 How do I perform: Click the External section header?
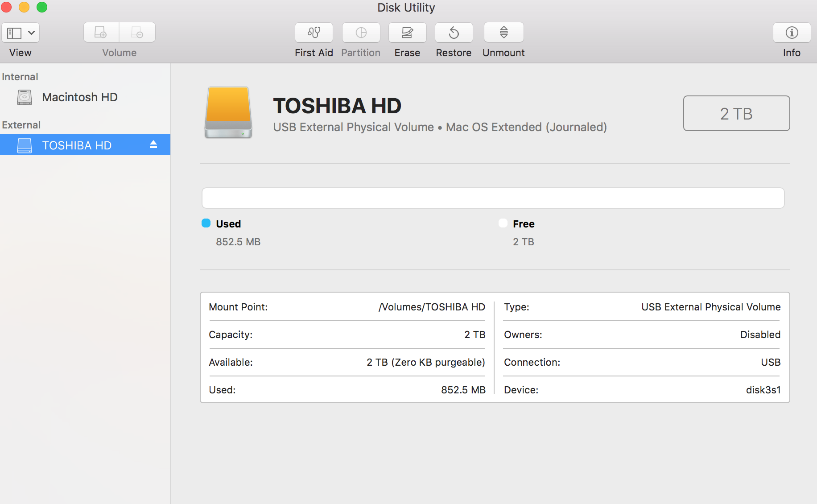point(21,125)
